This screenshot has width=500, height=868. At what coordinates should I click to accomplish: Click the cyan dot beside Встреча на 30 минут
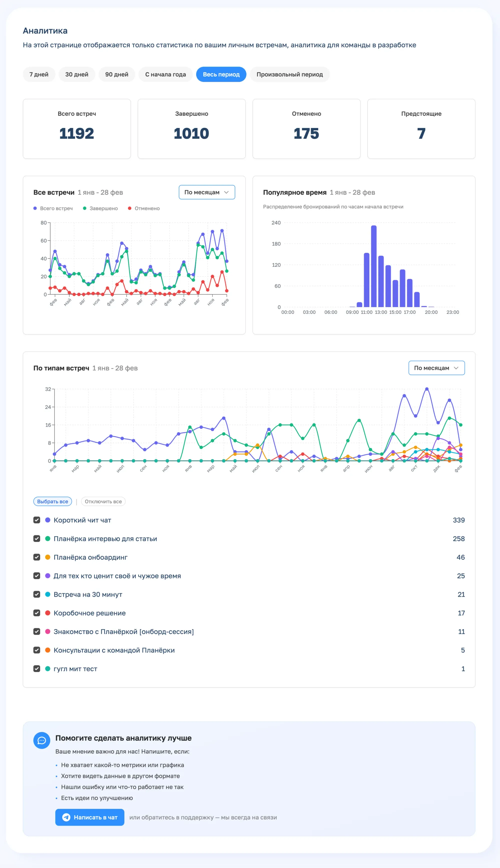point(48,594)
